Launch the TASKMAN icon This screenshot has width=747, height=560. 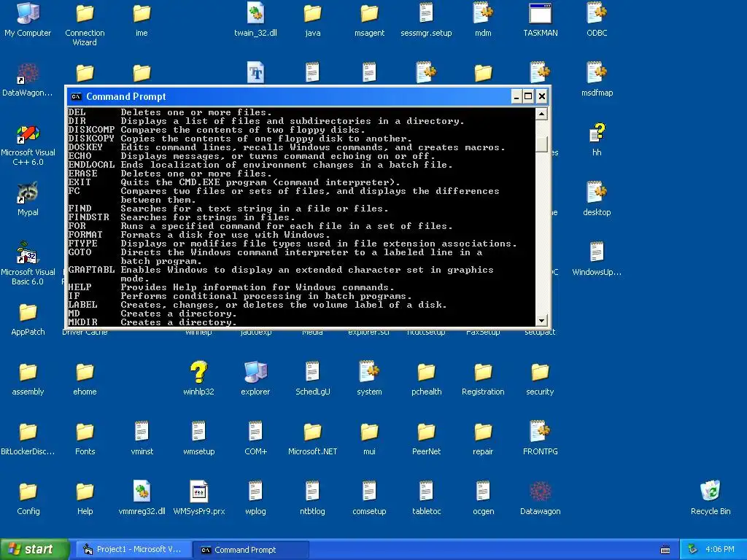pos(541,13)
